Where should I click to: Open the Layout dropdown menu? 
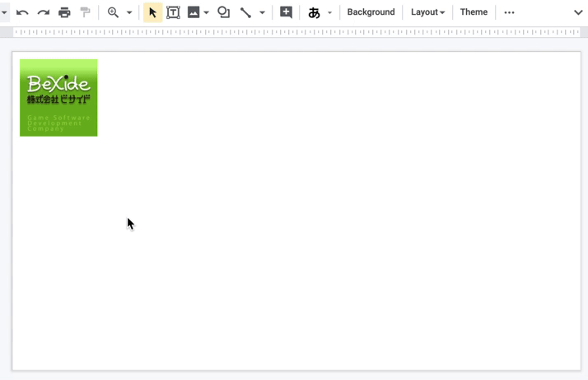click(427, 12)
